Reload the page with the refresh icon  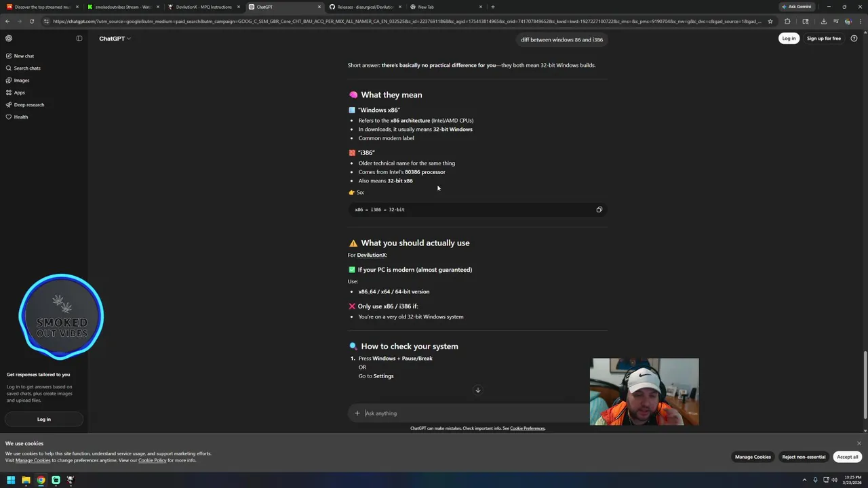(x=31, y=21)
